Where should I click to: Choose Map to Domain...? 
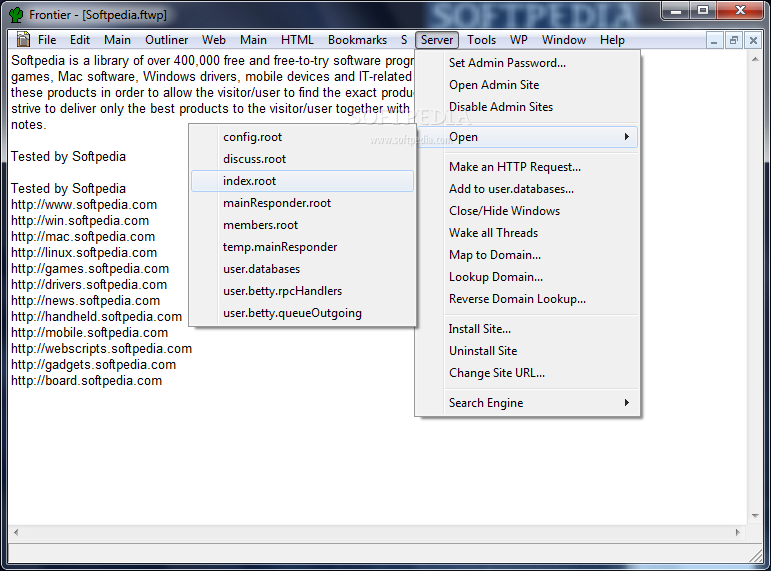pos(527,255)
